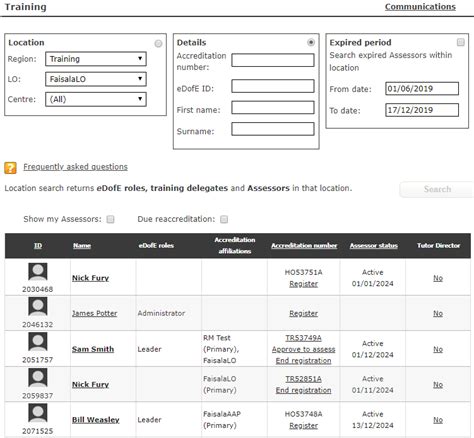Click the eDofE ID input field
This screenshot has width=474, height=438.
pyautogui.click(x=273, y=86)
